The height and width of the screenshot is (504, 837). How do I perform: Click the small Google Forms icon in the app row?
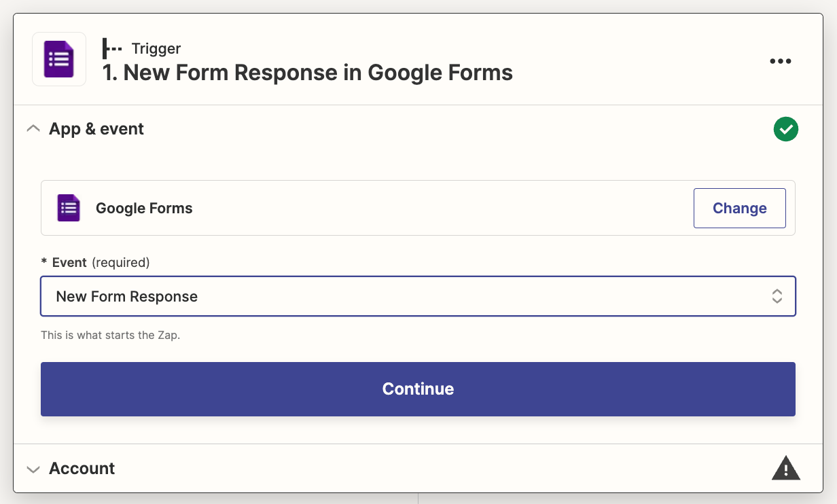click(x=69, y=208)
